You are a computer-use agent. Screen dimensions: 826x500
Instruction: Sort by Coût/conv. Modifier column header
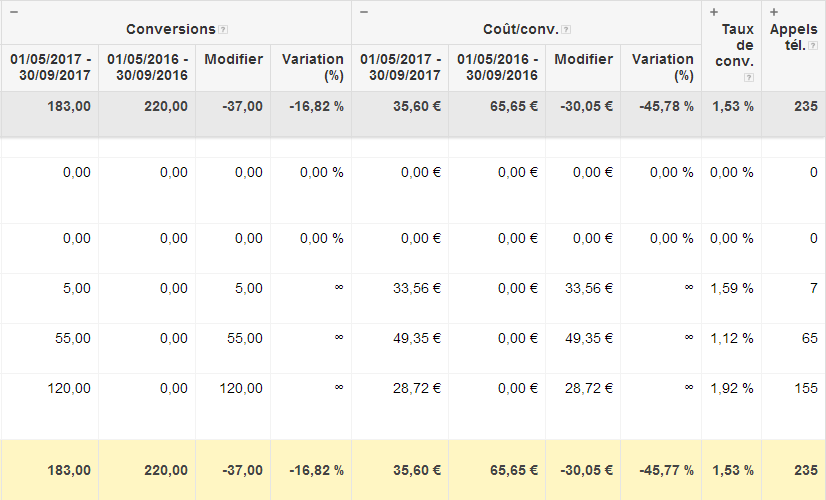tap(583, 59)
